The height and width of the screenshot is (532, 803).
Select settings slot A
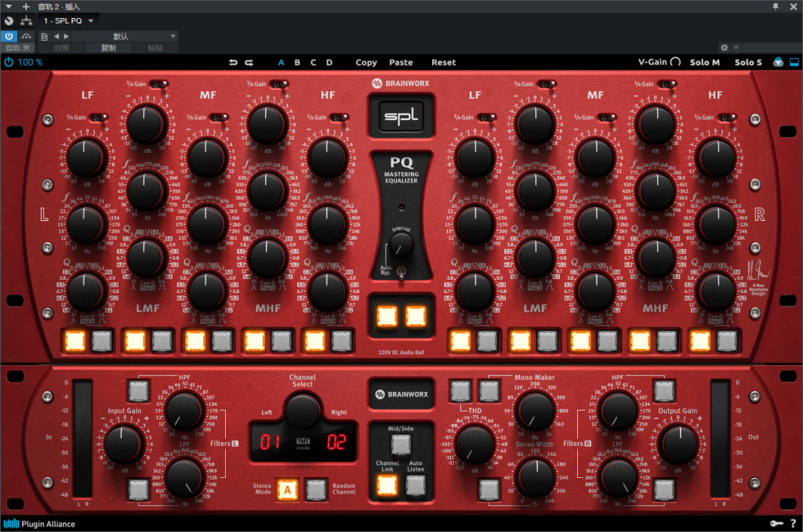282,63
